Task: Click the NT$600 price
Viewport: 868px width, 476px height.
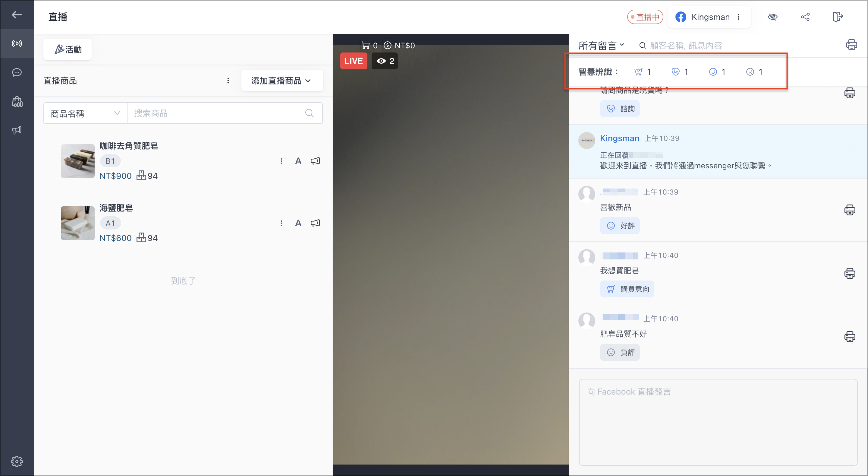Action: 115,238
